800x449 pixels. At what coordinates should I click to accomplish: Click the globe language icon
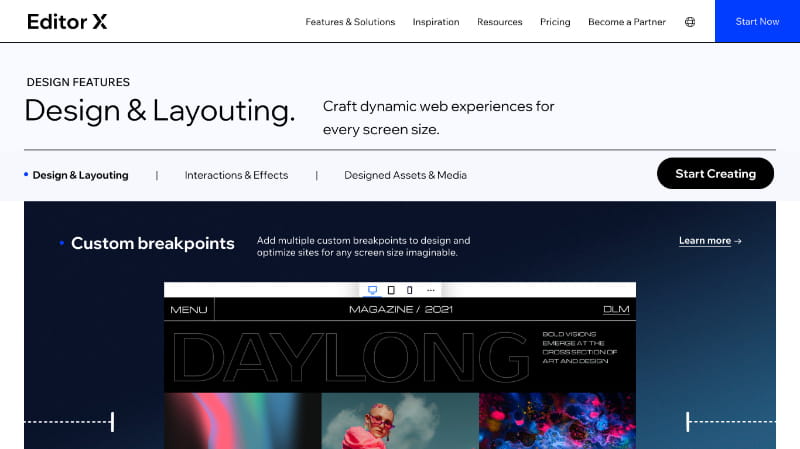point(690,22)
